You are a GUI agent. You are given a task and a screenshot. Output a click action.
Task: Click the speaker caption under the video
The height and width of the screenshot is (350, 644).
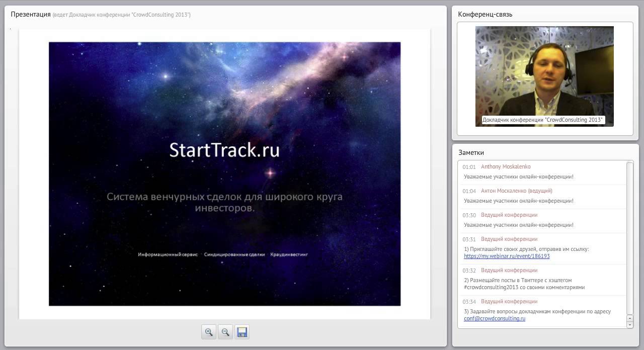[x=542, y=120]
